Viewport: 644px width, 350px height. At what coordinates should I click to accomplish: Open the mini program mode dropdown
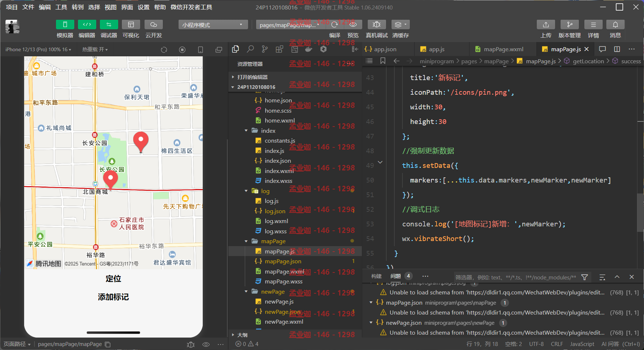(213, 25)
